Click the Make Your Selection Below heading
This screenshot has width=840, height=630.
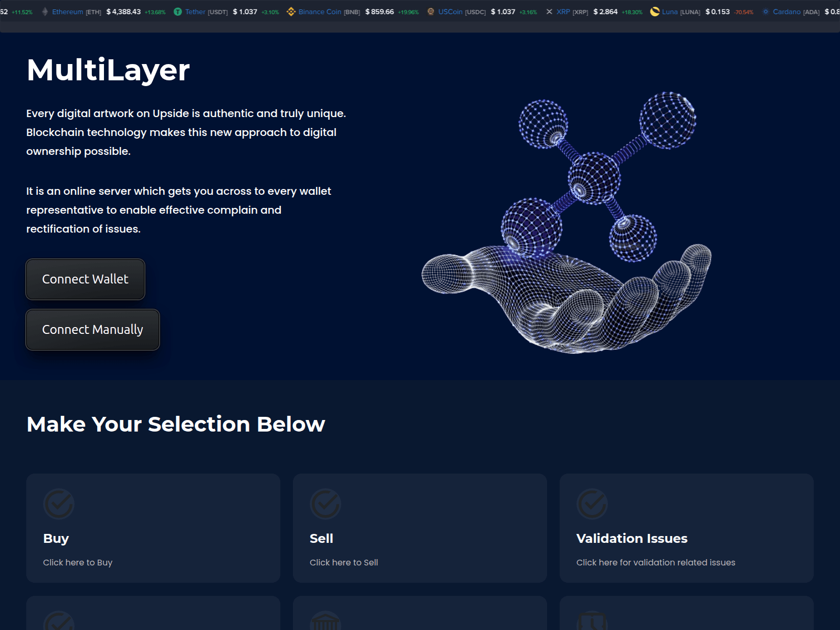click(176, 424)
